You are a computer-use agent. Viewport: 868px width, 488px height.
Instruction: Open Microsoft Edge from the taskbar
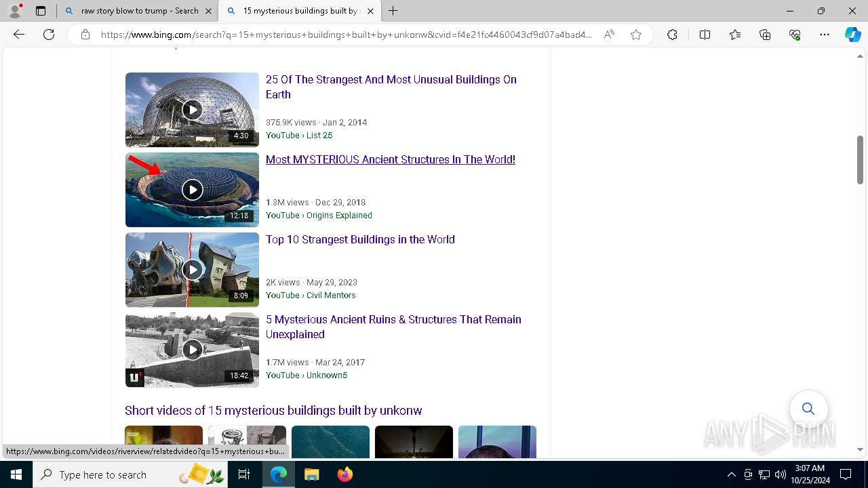tap(279, 474)
